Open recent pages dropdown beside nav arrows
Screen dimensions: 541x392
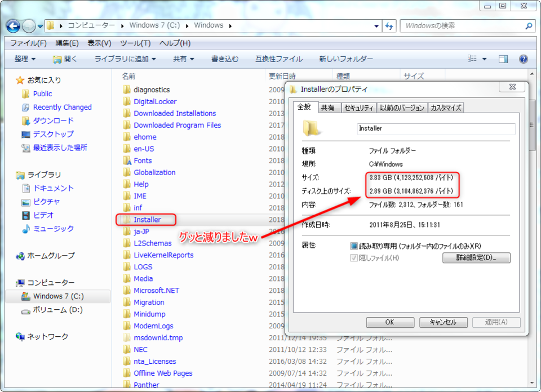[x=40, y=26]
